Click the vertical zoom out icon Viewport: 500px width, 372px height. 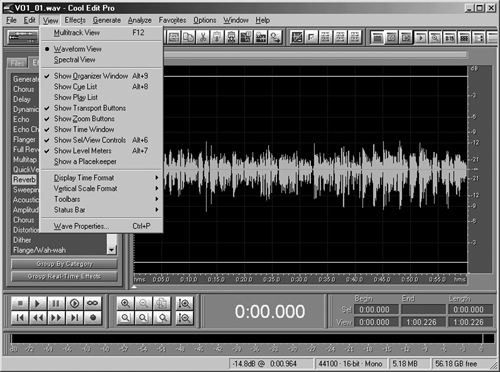184,318
